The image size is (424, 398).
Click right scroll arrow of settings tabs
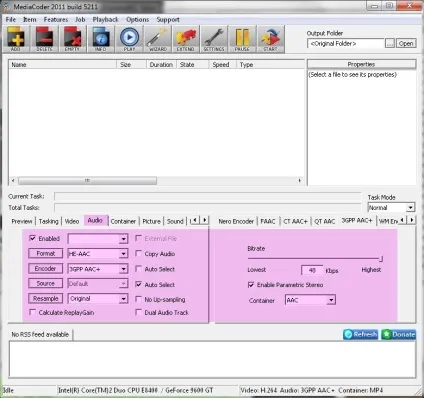tap(205, 220)
